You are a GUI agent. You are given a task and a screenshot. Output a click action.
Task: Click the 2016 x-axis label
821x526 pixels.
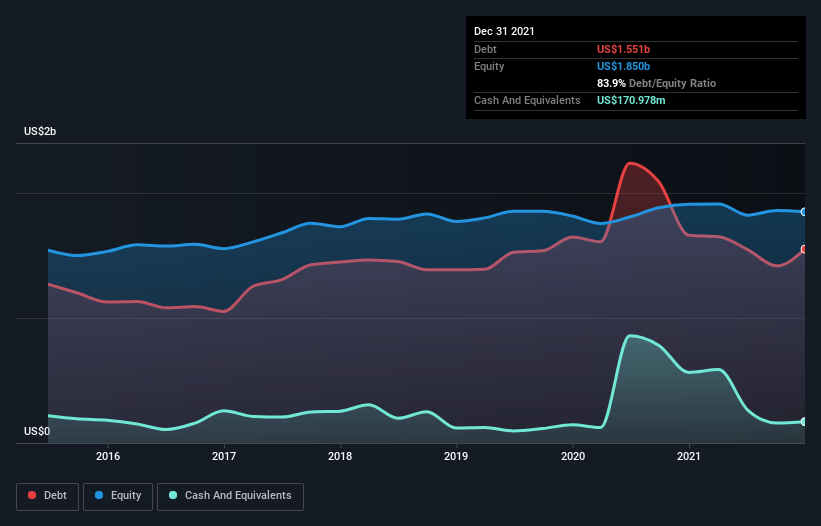pyautogui.click(x=108, y=456)
